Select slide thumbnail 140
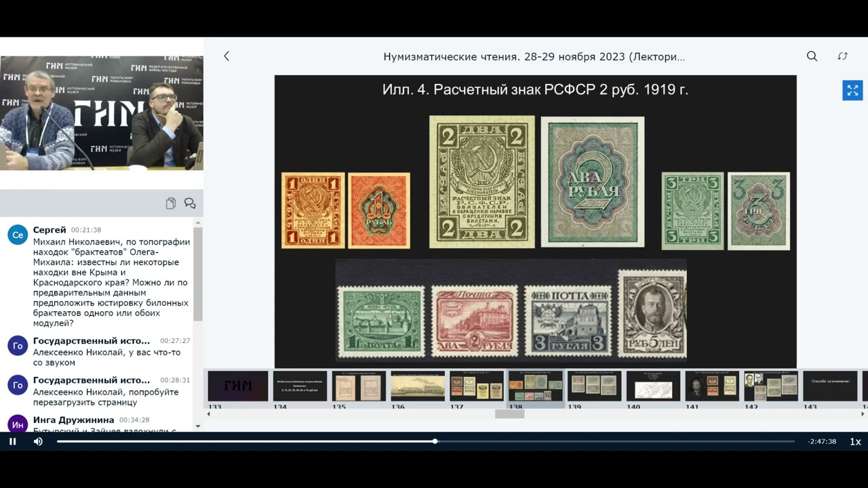The image size is (868, 488). (654, 386)
